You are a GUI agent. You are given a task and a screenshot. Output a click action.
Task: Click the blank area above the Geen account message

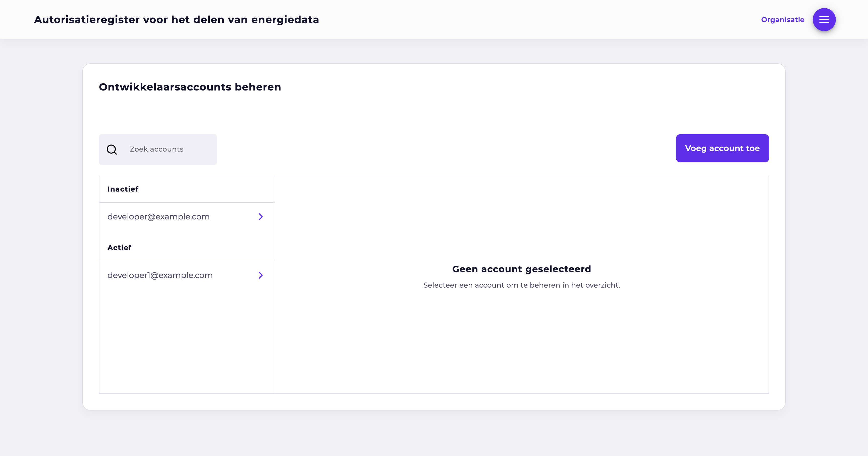522,219
